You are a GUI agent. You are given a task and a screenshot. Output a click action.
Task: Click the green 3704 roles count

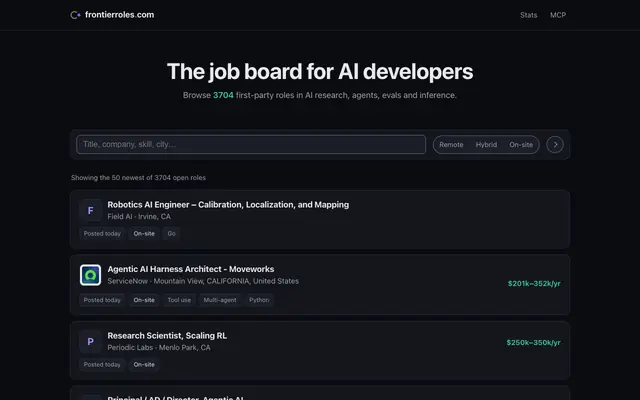click(x=223, y=95)
